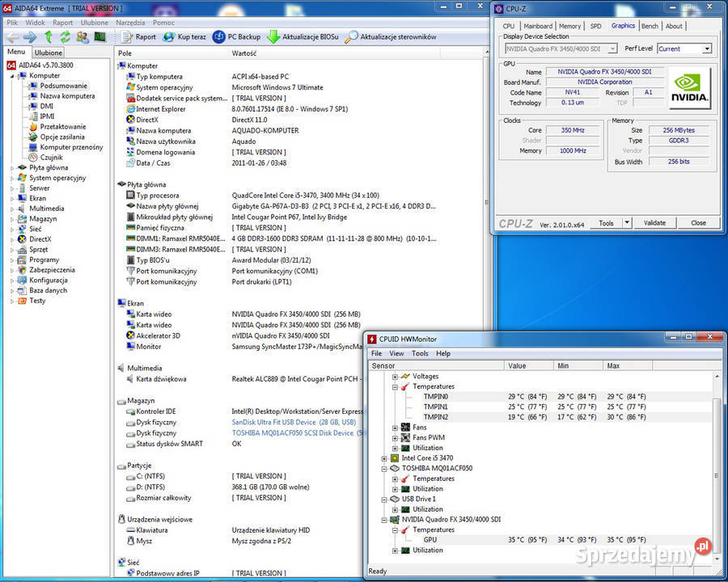Open the HWMonitor File menu
This screenshot has height=582, width=728.
[x=376, y=353]
